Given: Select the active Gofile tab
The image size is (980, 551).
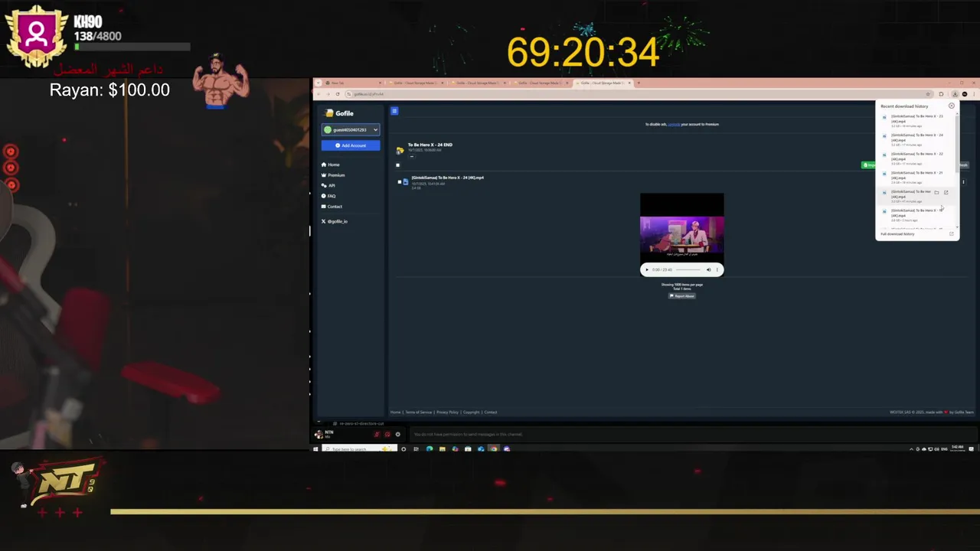Looking at the screenshot, I should click(x=602, y=83).
